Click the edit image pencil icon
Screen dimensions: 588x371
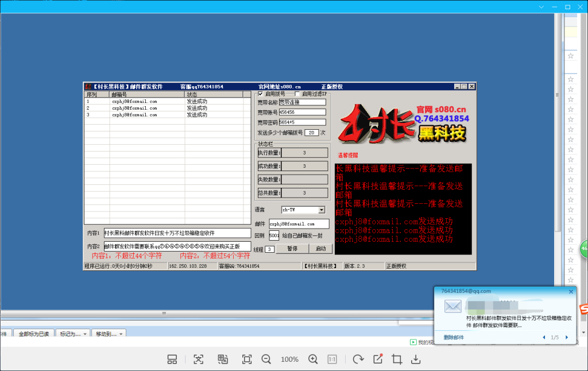coord(378,359)
